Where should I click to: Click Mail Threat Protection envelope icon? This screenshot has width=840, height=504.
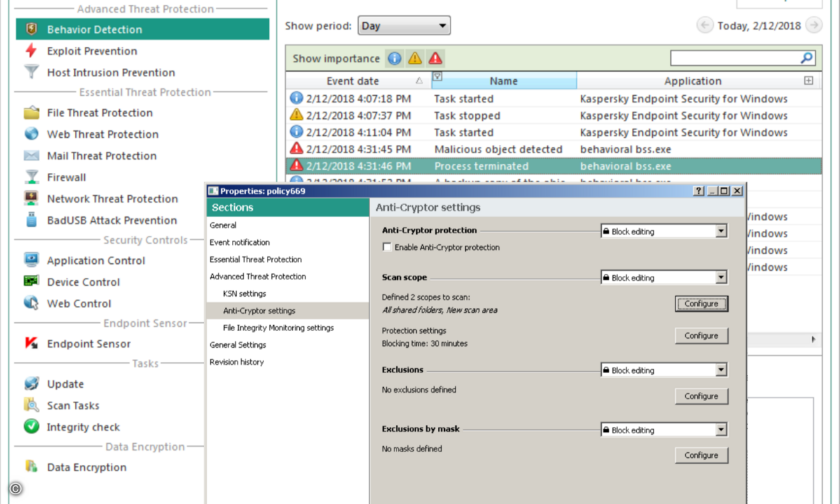click(x=31, y=155)
